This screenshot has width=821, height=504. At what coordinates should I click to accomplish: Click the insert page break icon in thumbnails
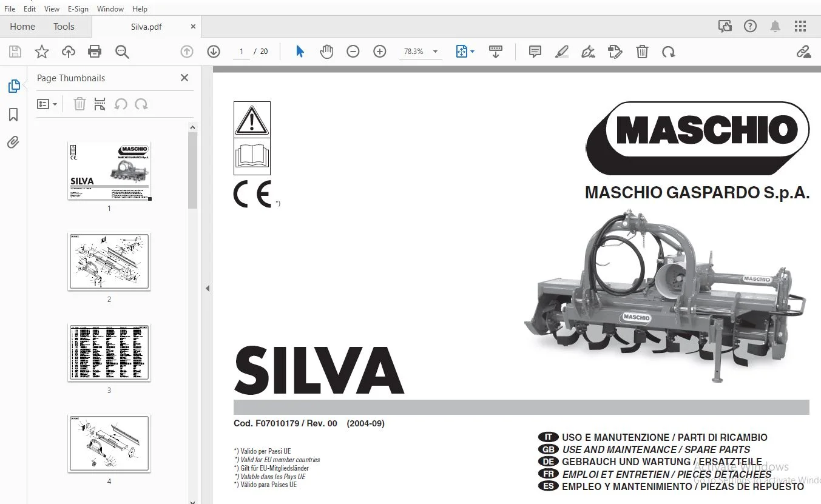[x=100, y=104]
